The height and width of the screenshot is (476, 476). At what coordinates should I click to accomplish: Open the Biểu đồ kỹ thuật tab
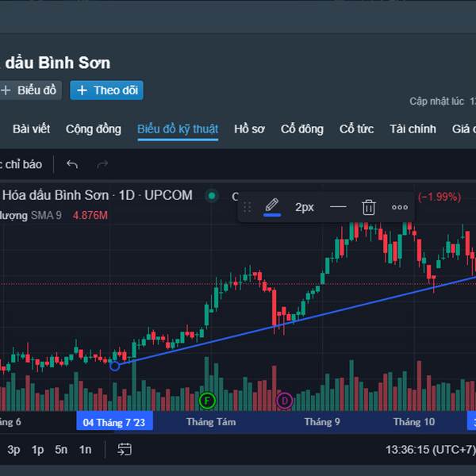[178, 129]
